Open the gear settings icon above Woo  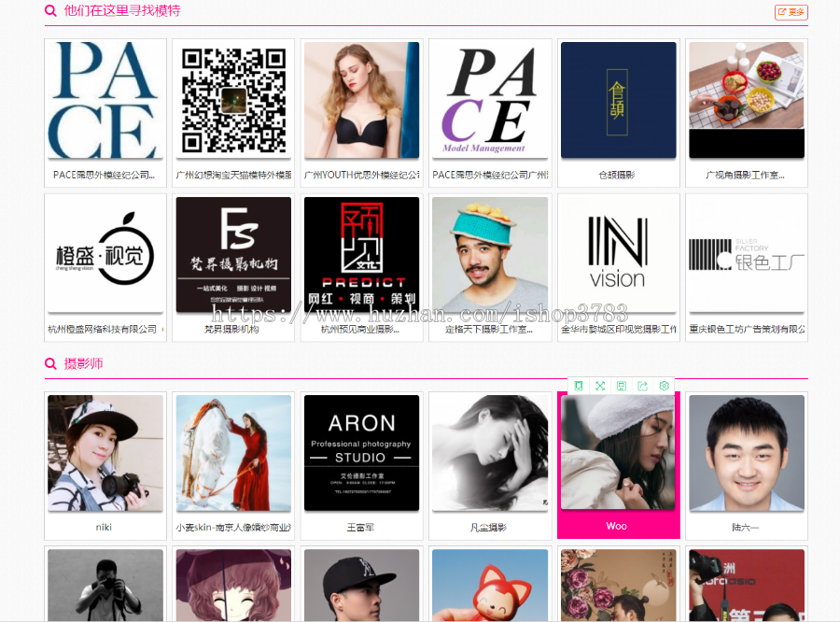[665, 386]
